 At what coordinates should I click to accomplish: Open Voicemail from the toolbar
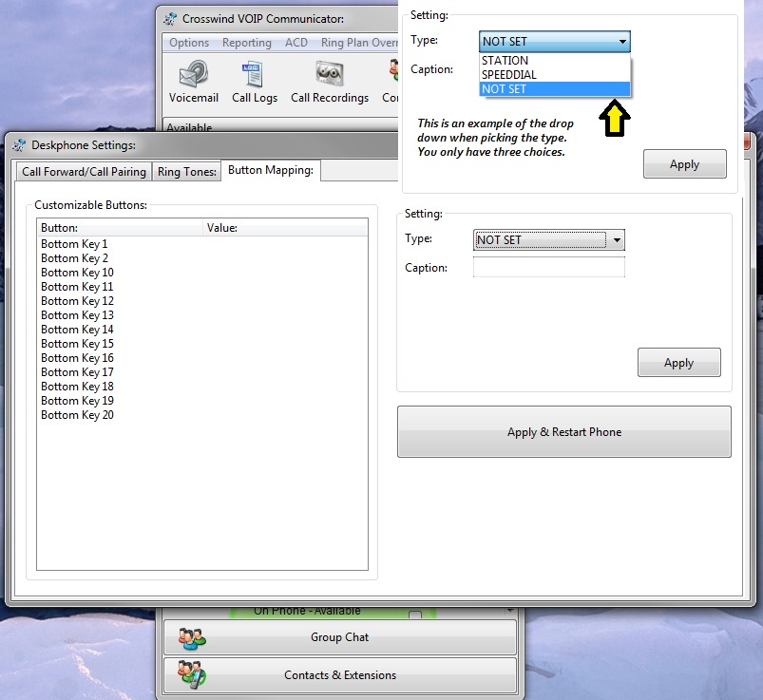(194, 82)
